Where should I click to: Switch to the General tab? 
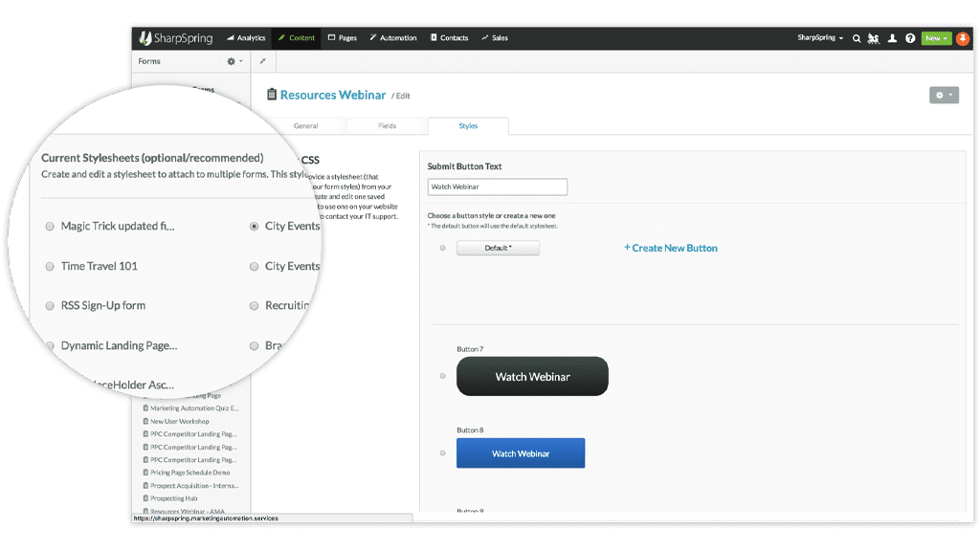point(305,126)
